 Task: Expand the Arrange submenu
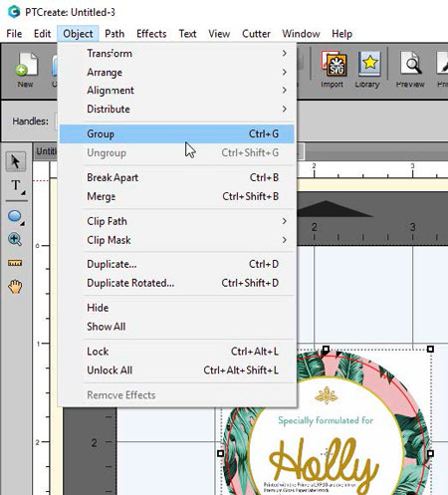(x=176, y=72)
